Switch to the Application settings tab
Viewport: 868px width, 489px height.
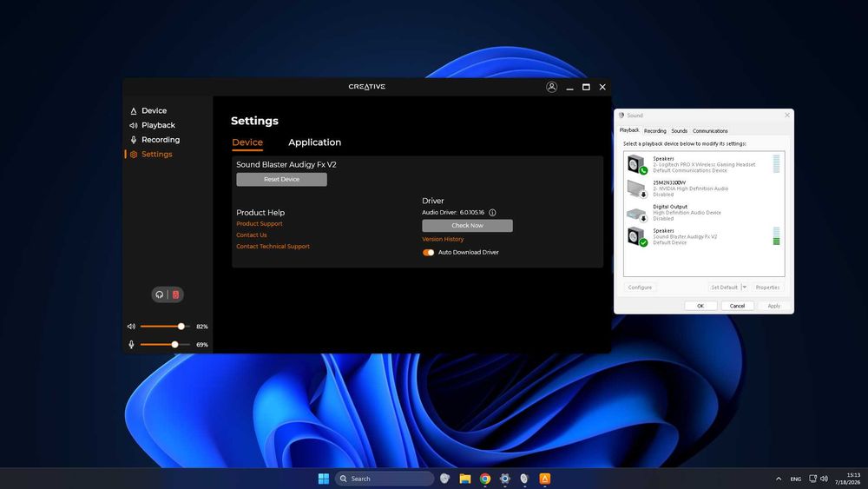pyautogui.click(x=314, y=142)
